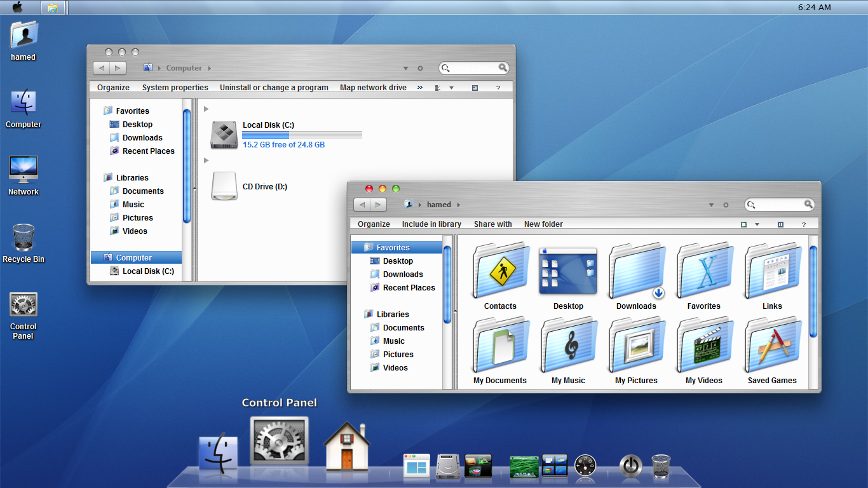
Task: Select the CD Drive (D:) icon
Action: point(224,186)
